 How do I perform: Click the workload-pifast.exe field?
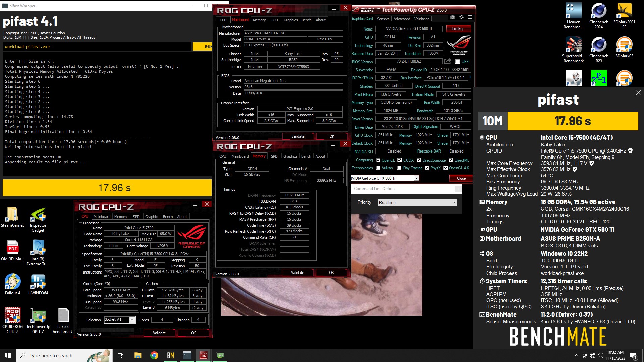click(x=97, y=47)
